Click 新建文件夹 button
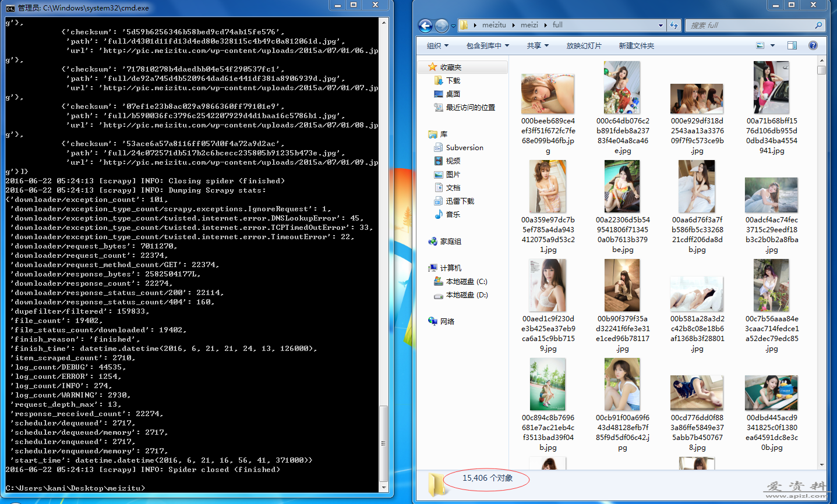The width and height of the screenshot is (837, 504). (x=636, y=45)
